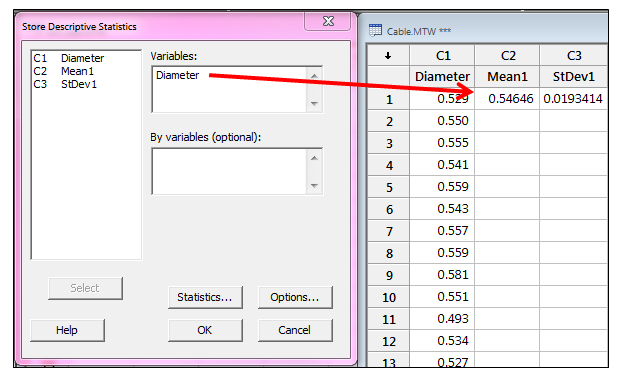Select worksheet row header 9
Image resolution: width=620 pixels, height=379 pixels.
(389, 275)
